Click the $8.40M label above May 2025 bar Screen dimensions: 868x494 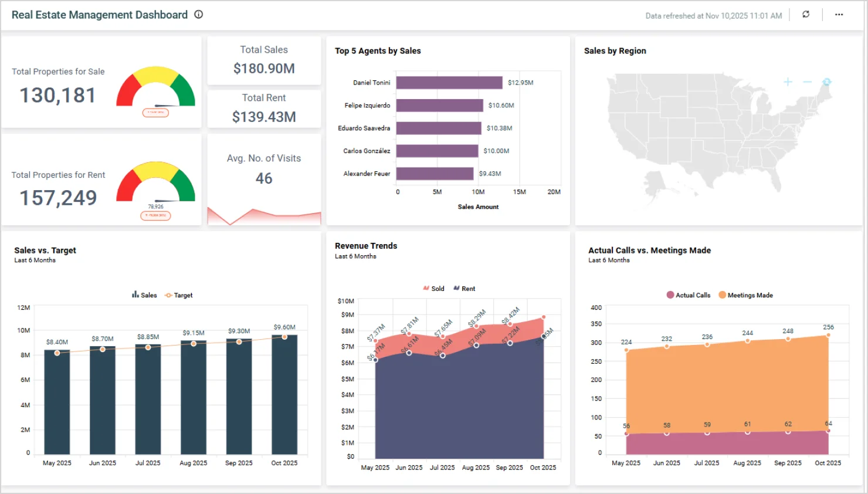pos(57,342)
